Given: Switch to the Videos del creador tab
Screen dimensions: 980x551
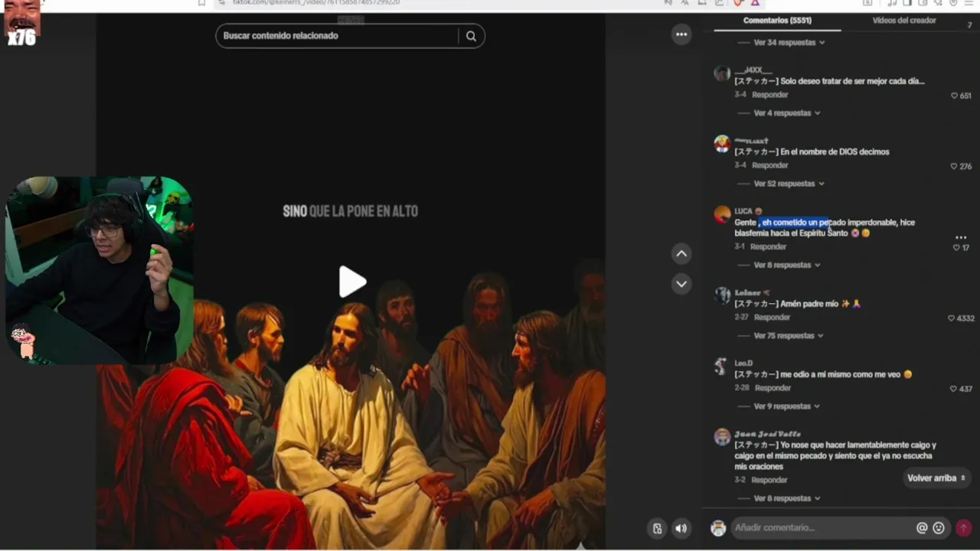Looking at the screenshot, I should 904,21.
